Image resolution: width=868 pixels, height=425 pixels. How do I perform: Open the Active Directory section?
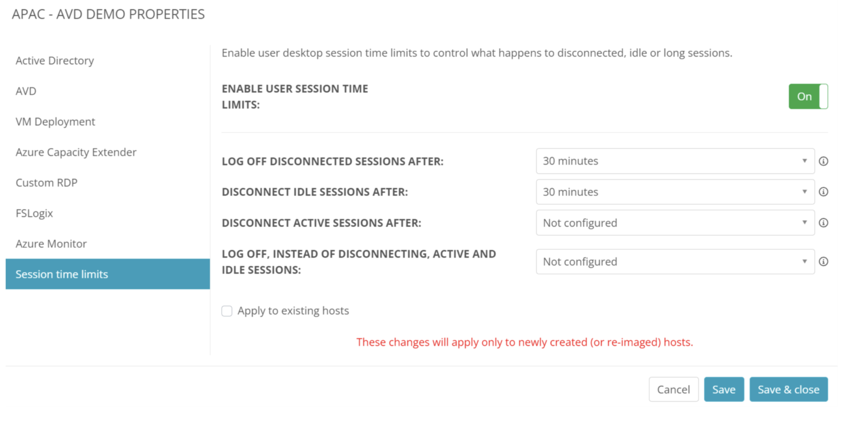55,61
